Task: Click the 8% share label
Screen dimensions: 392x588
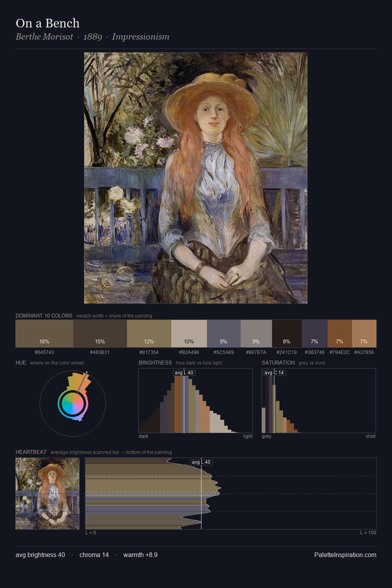Action: click(287, 341)
